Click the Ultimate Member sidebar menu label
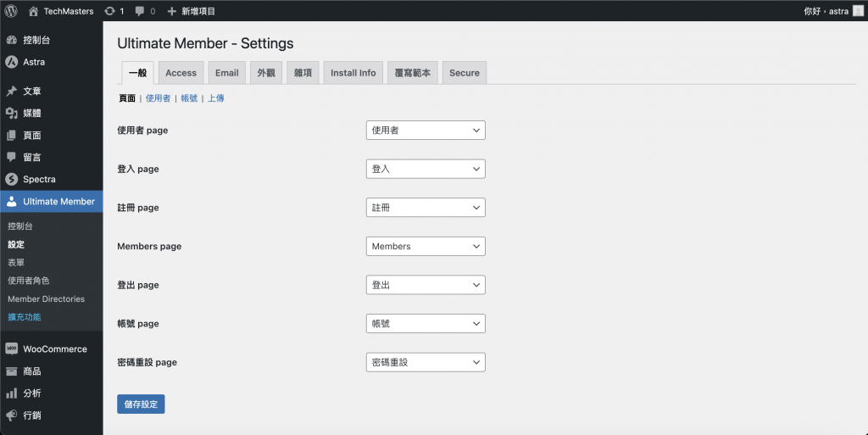The width and height of the screenshot is (868, 435). click(58, 202)
